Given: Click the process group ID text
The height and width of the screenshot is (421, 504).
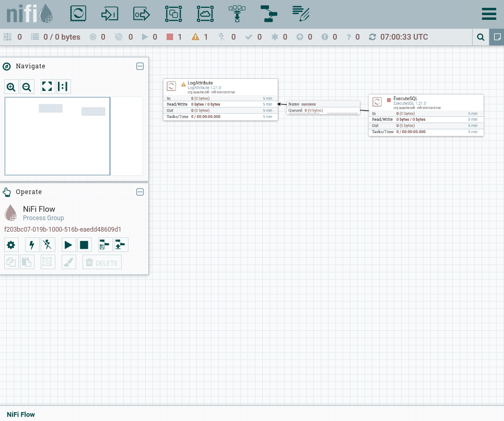Looking at the screenshot, I should (x=63, y=230).
